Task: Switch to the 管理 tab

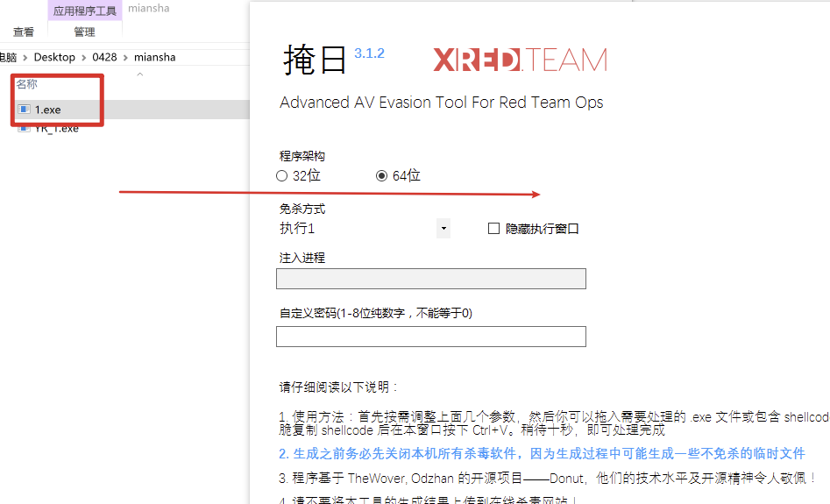Action: pyautogui.click(x=85, y=32)
